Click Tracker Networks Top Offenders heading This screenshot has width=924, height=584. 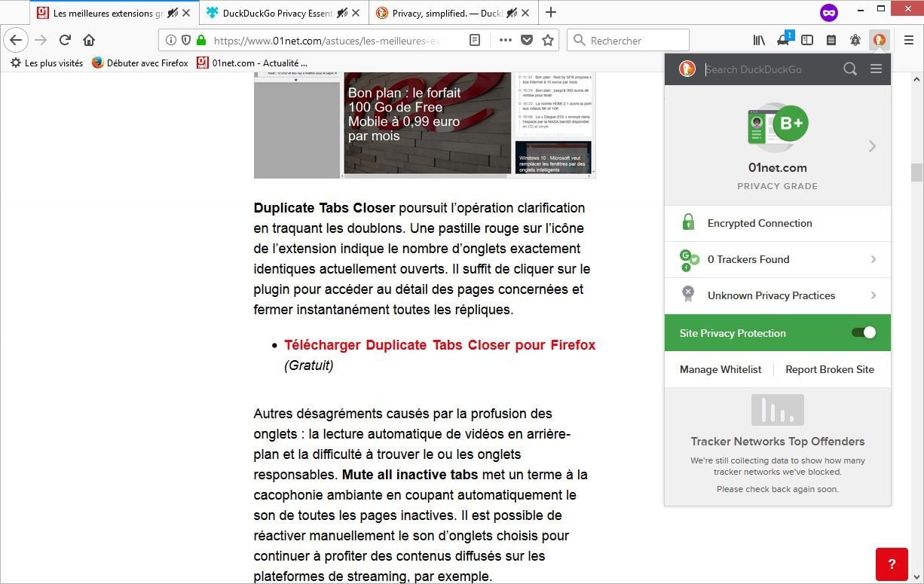pyautogui.click(x=778, y=442)
